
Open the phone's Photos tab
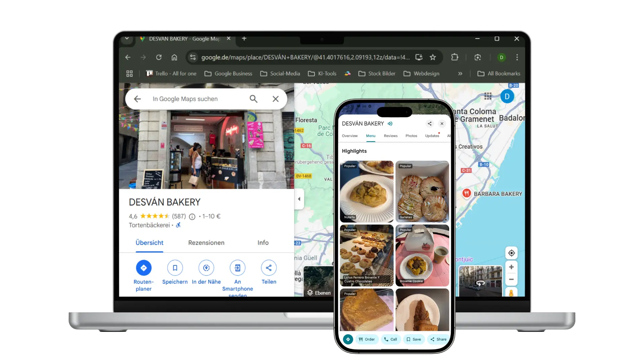pos(411,136)
